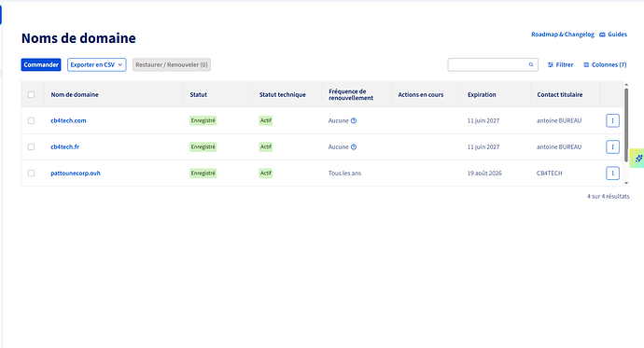Viewport: 644px width, 348px height.
Task: Open actions menu for pattounecorp.ovh
Action: (612, 174)
